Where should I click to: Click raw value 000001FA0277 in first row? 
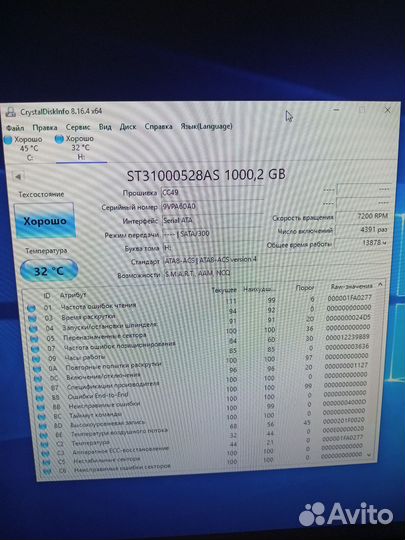click(x=350, y=298)
